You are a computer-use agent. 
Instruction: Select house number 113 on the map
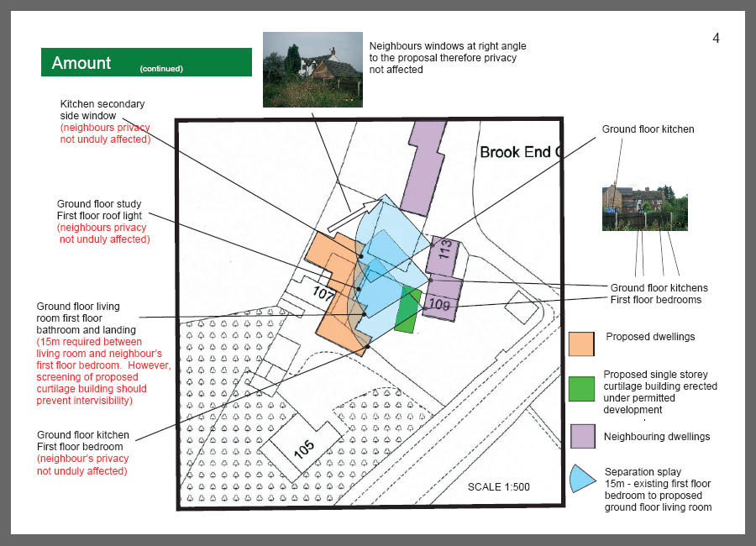[x=444, y=251]
